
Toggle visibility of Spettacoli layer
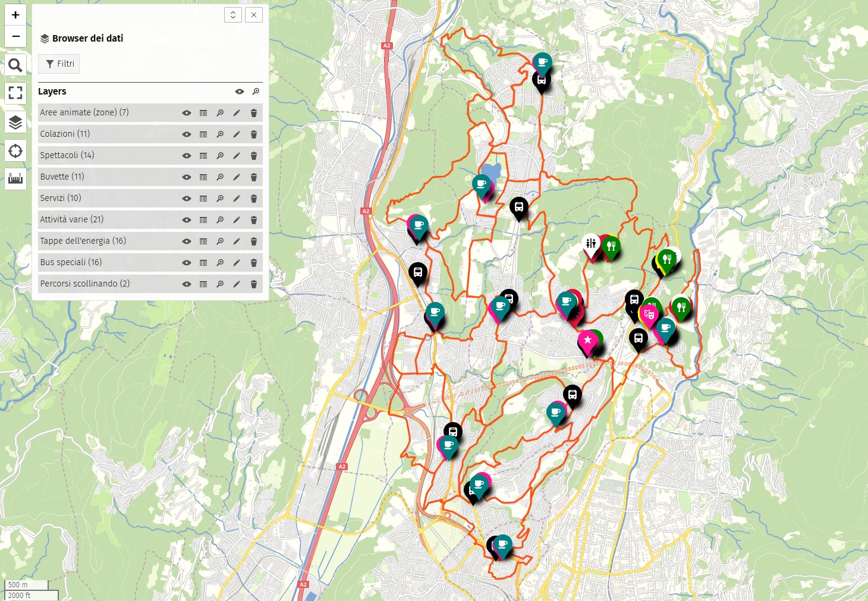(x=187, y=156)
